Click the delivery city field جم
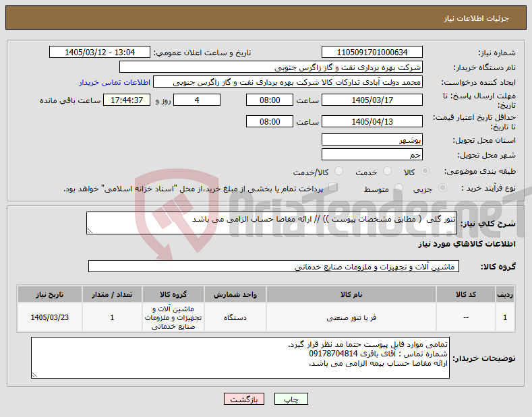Viewport: 532px width, 417px height. coord(372,154)
